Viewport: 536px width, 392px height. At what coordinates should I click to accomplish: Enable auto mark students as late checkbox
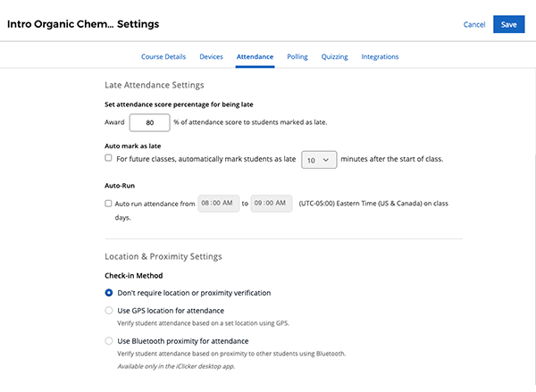[108, 158]
